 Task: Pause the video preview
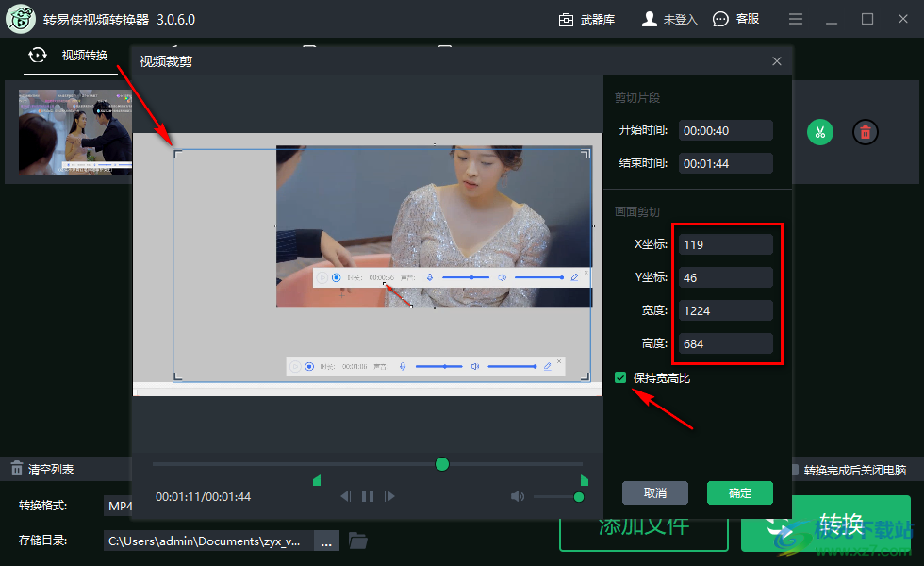(x=368, y=496)
